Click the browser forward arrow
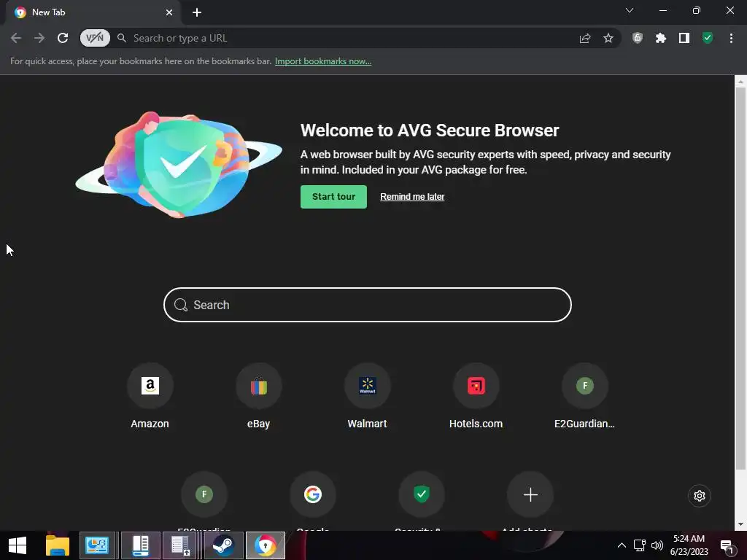The height and width of the screenshot is (560, 747). [x=39, y=38]
